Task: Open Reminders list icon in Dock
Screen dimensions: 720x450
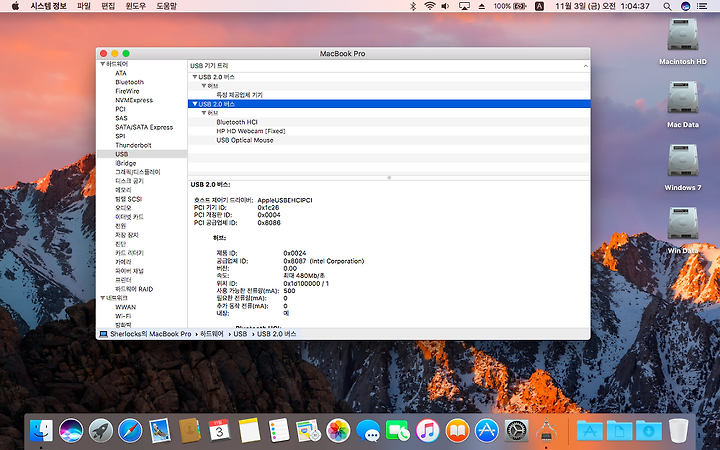Action: click(279, 431)
